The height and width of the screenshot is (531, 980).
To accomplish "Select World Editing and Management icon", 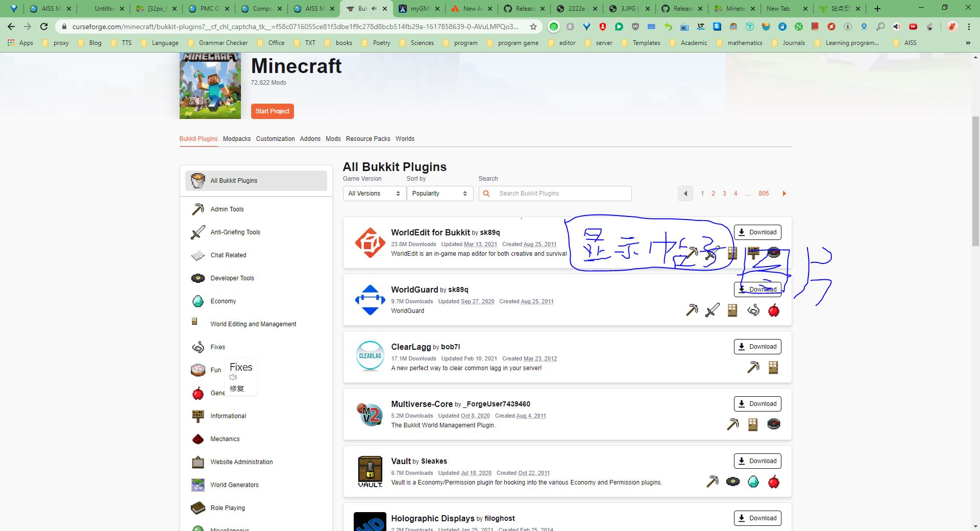I will click(194, 321).
